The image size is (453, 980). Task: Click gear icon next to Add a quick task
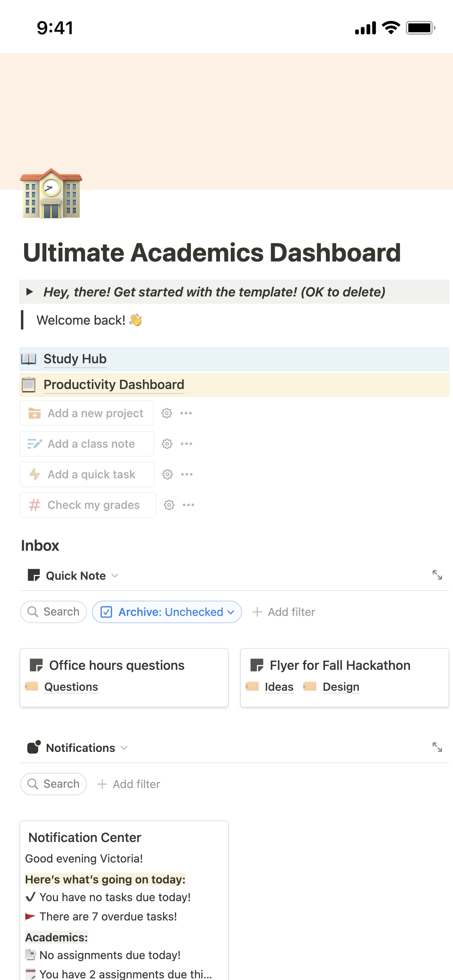point(168,474)
